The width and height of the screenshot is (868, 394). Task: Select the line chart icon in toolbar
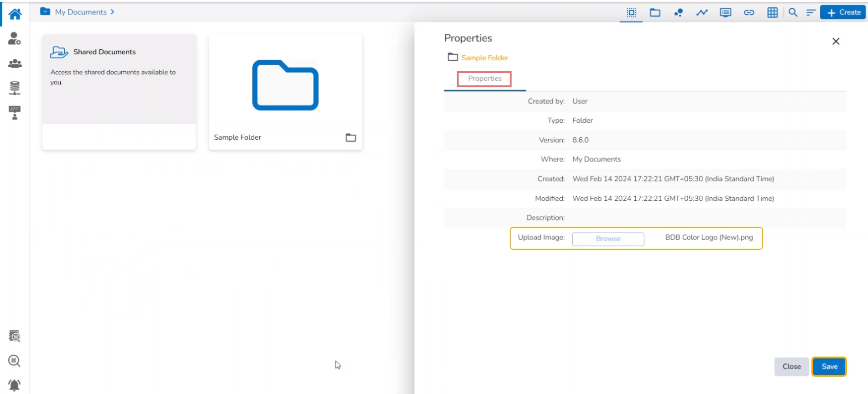702,12
